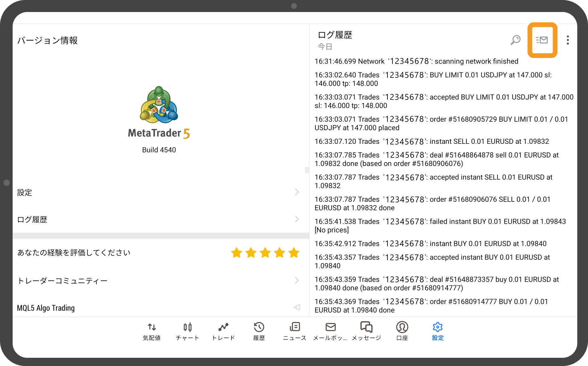Switch to the チャート chart tab
Viewport: 588px width, 366px height.
188,331
